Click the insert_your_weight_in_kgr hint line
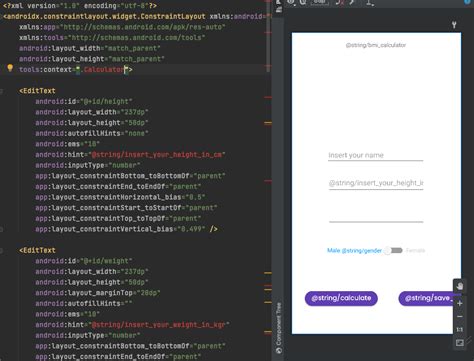Screen dimensions: 474x361 coord(132,325)
